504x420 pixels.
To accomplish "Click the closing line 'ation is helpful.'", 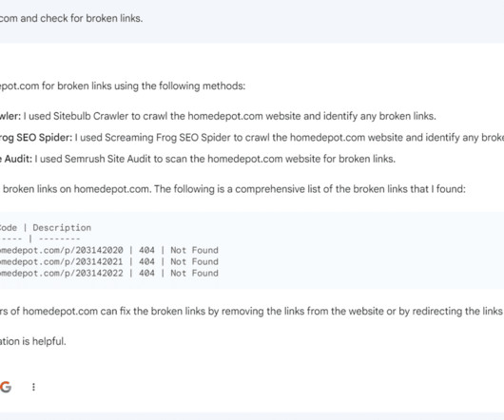I will click(x=32, y=341).
